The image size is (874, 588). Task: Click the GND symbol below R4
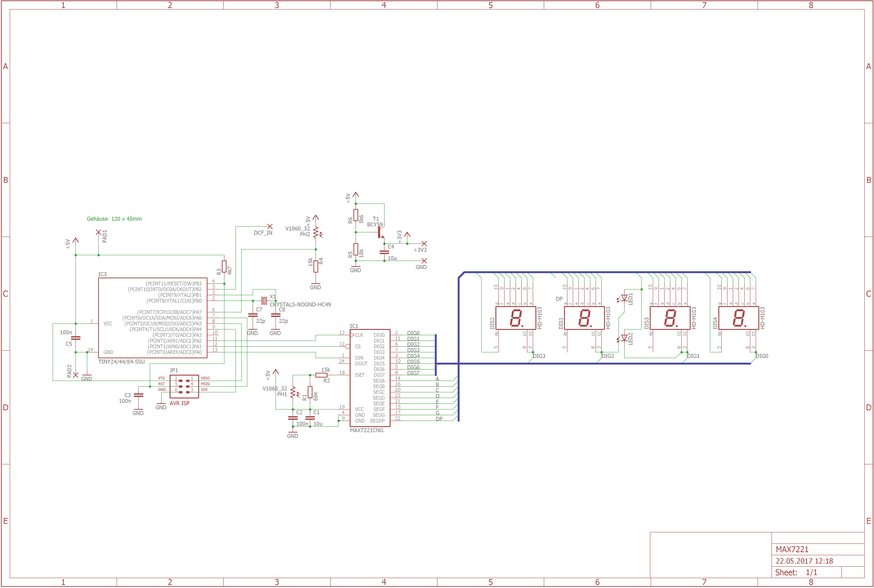click(316, 286)
